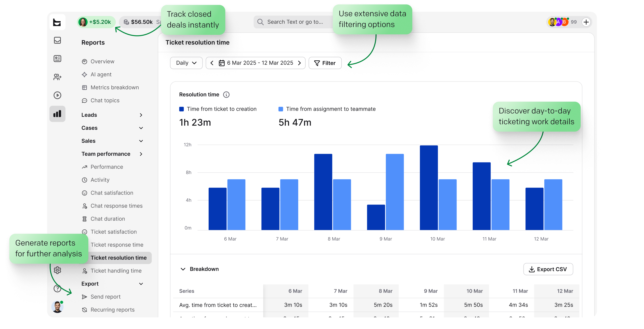Toggle the Time from assignment to teammate legend swatch
The height and width of the screenshot is (329, 644).
[281, 109]
